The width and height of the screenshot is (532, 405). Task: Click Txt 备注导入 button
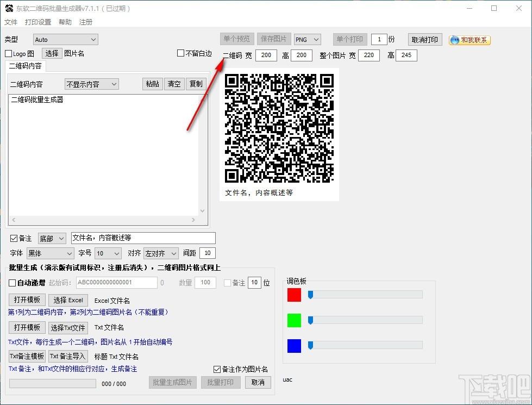[68, 356]
